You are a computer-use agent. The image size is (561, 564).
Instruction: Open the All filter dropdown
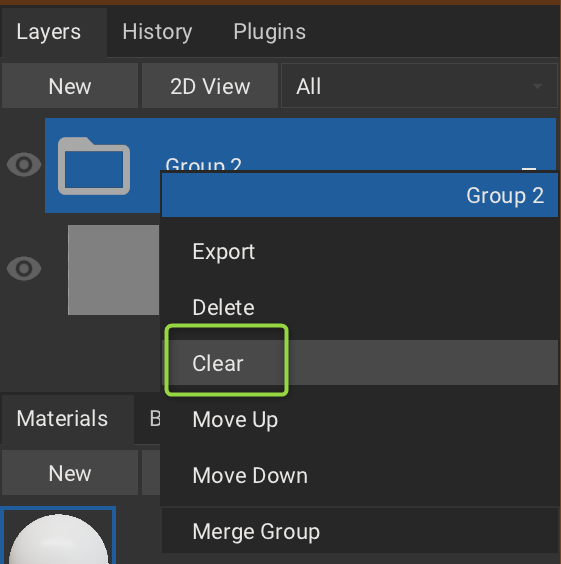coord(419,86)
